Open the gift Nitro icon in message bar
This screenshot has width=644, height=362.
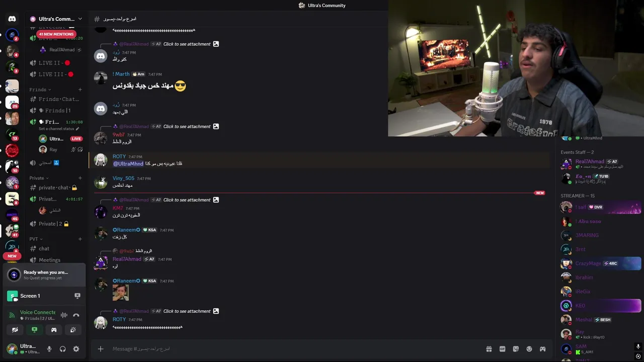pos(489,349)
